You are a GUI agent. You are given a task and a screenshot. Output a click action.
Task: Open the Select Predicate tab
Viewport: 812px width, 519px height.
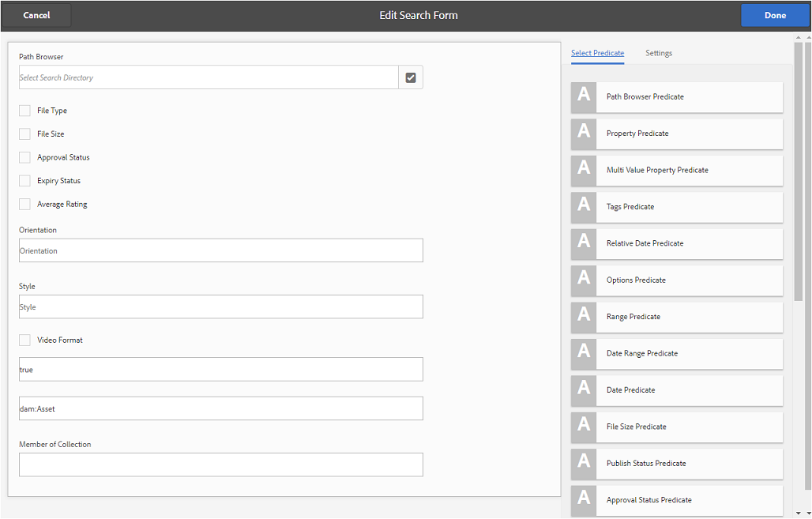597,53
